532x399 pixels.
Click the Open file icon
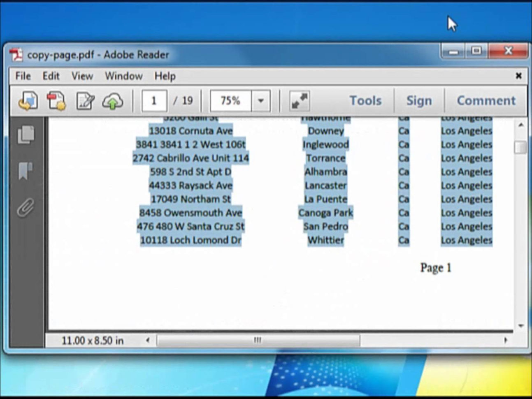[27, 100]
